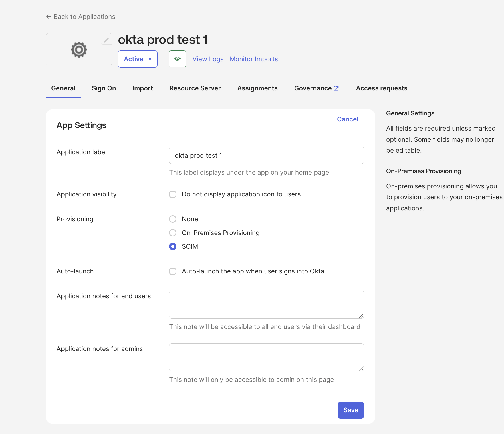Save the App Settings
This screenshot has width=504, height=434.
click(x=351, y=410)
